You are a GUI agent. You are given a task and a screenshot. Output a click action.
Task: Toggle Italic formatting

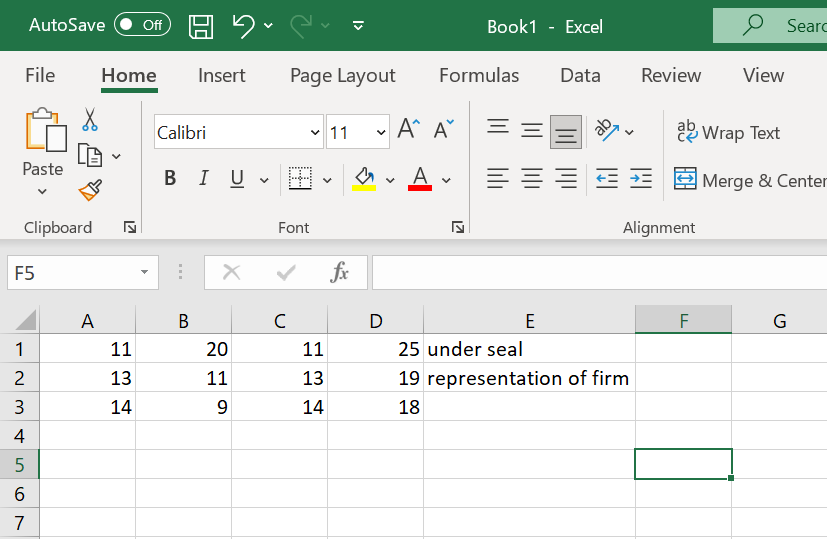[x=204, y=178]
